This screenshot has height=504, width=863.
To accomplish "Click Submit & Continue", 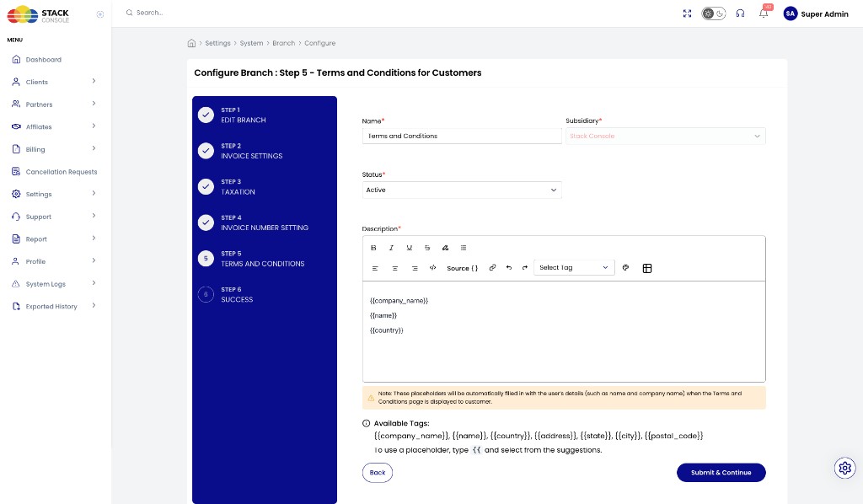I will point(721,473).
